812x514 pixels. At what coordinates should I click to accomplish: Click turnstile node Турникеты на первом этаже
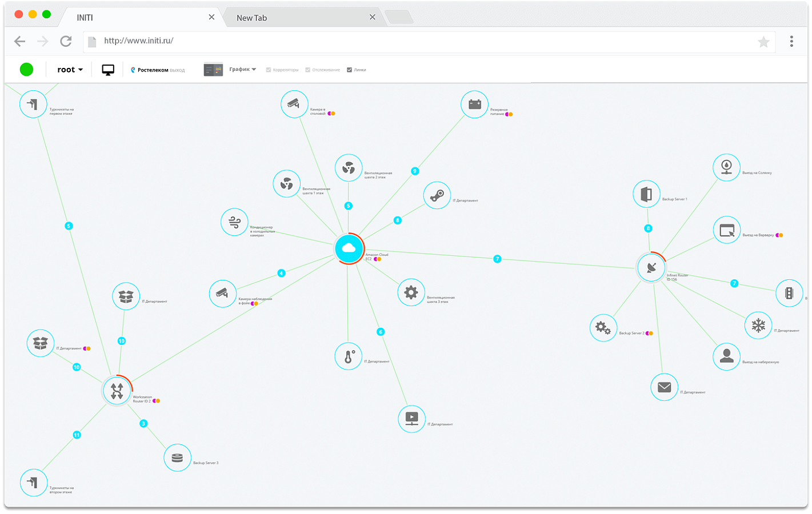point(33,105)
